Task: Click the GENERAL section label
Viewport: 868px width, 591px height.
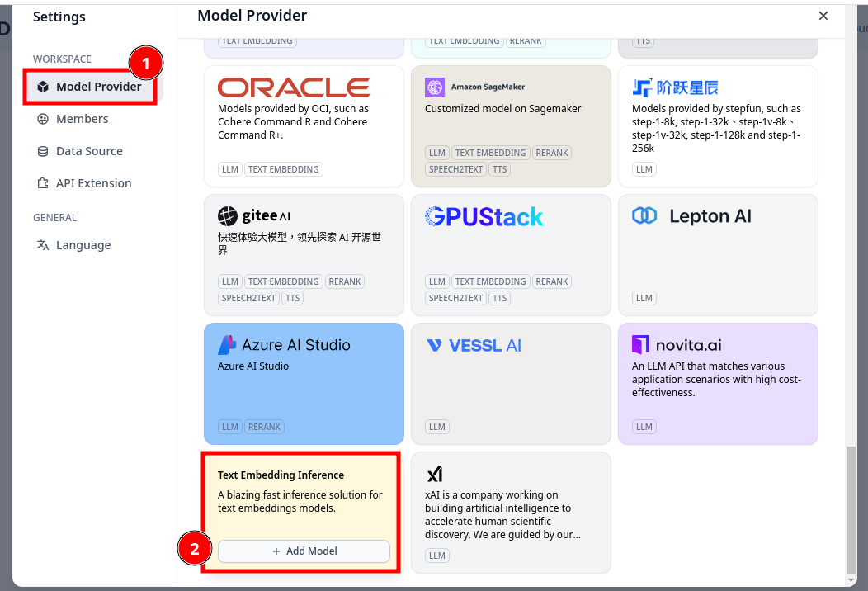Action: click(54, 218)
